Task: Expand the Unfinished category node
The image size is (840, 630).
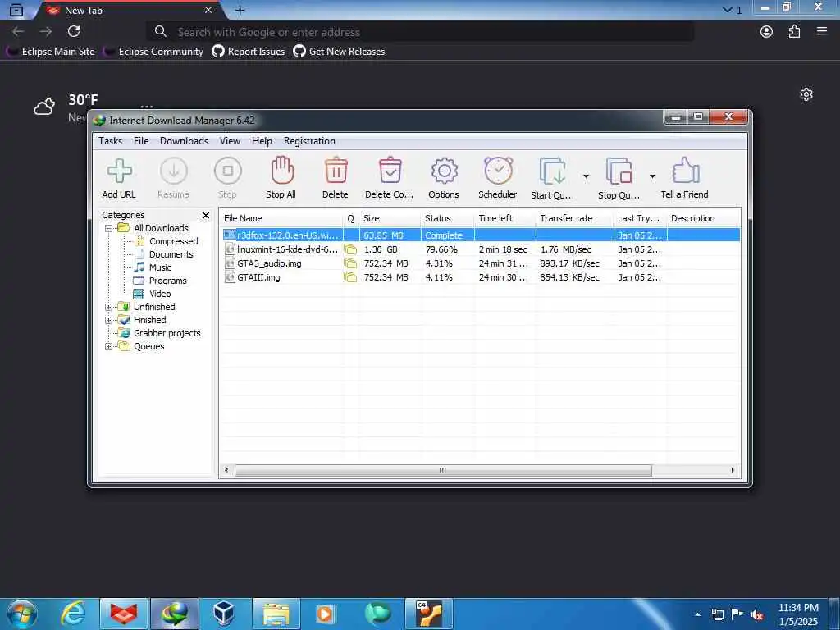Action: (109, 307)
